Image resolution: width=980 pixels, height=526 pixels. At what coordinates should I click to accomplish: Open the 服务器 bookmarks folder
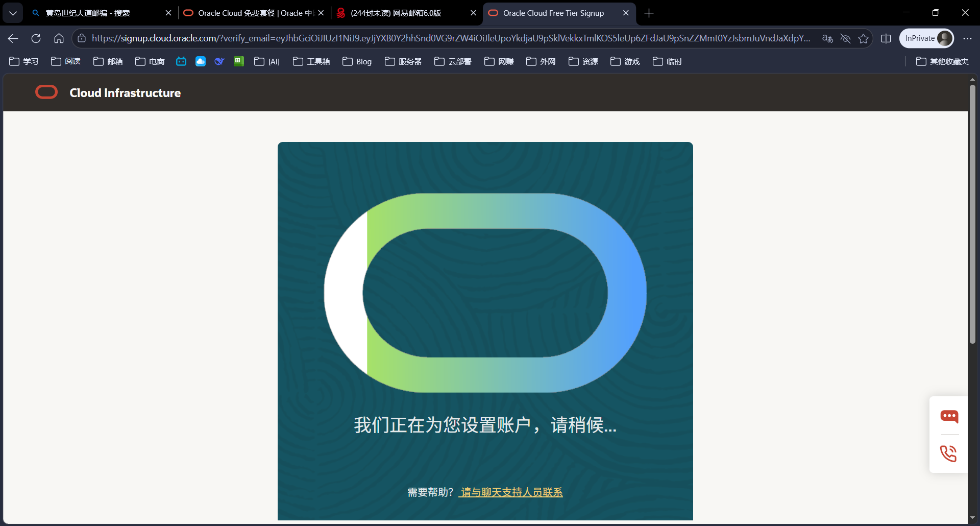point(403,61)
